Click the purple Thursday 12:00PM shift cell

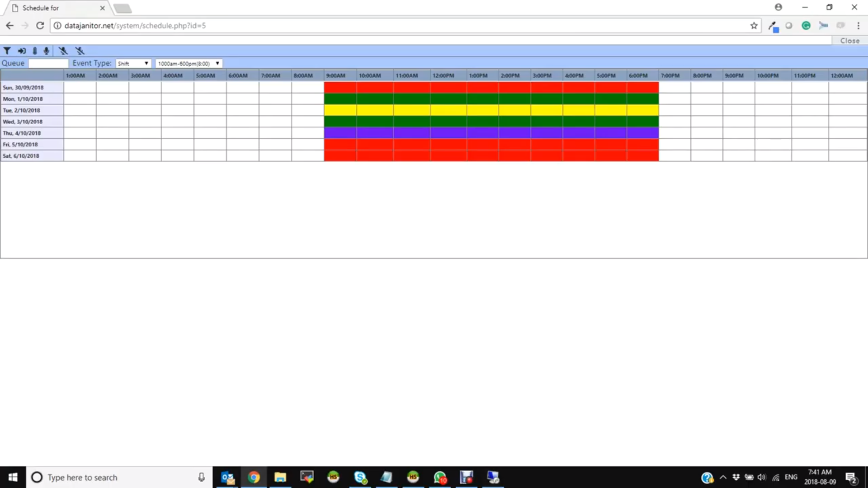point(448,133)
